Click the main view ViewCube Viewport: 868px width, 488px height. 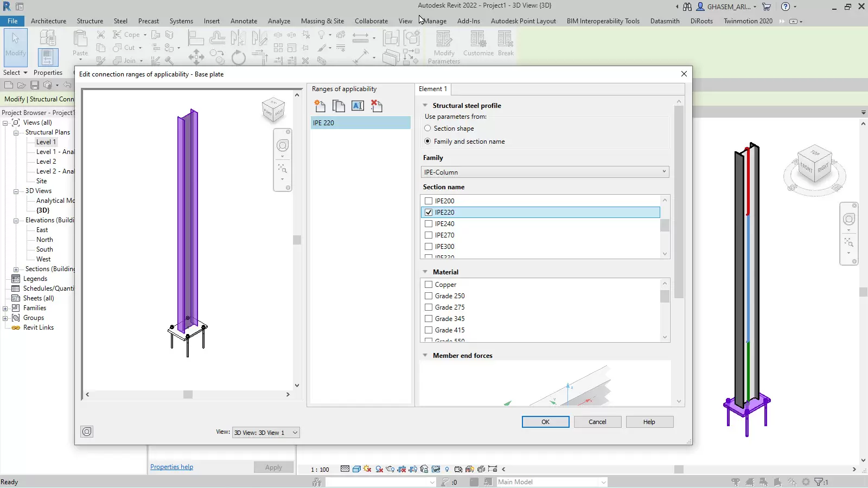[x=814, y=166]
